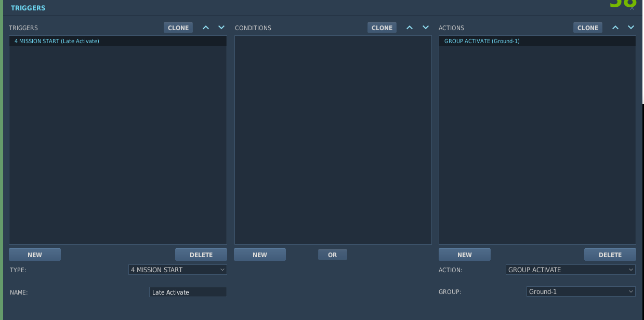Open the ACTION dropdown showing GROUP ACTIVATE

(x=571, y=270)
